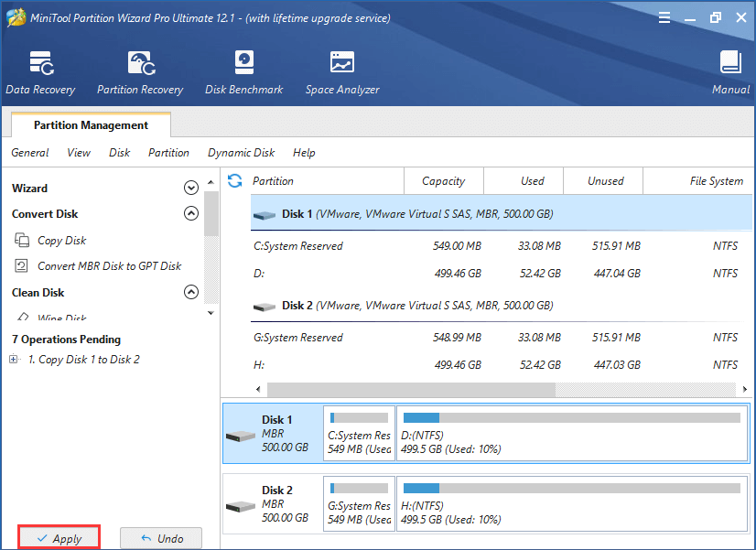This screenshot has height=550, width=756.
Task: Click the Partition column header
Action: coord(327,181)
